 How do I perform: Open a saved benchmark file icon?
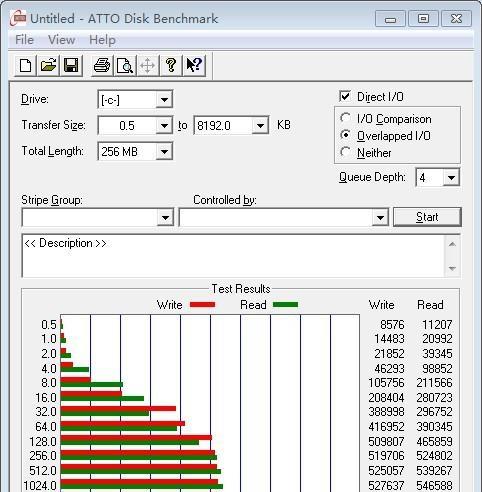coord(49,65)
